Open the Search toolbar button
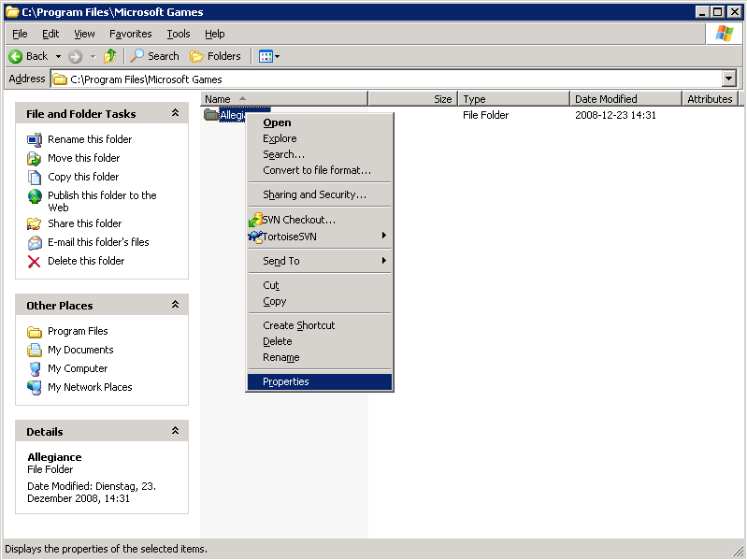 click(155, 56)
